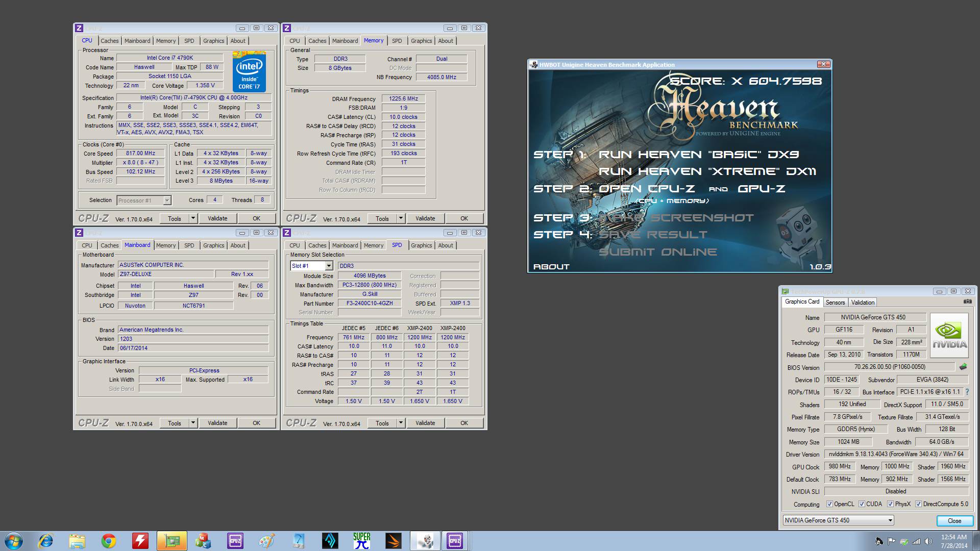Click the Super PI taskbar icon

[x=361, y=541]
